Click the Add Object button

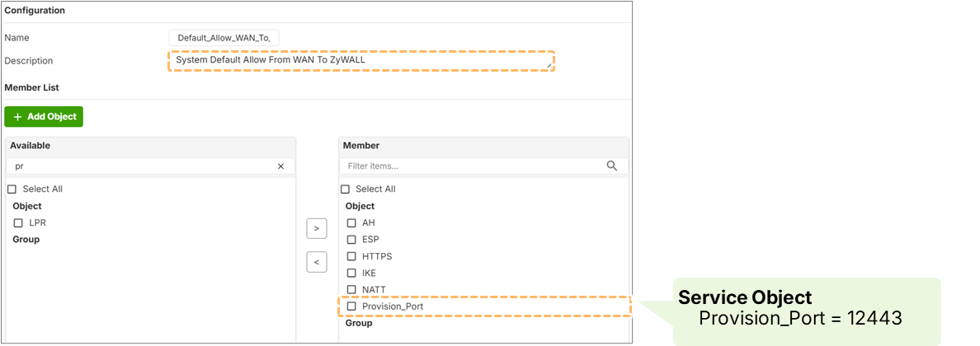(44, 117)
